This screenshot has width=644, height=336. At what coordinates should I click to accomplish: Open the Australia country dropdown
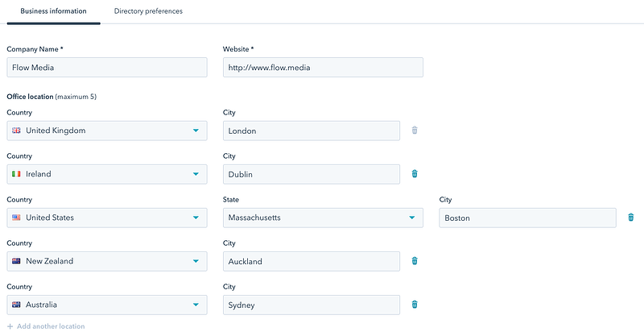click(107, 305)
